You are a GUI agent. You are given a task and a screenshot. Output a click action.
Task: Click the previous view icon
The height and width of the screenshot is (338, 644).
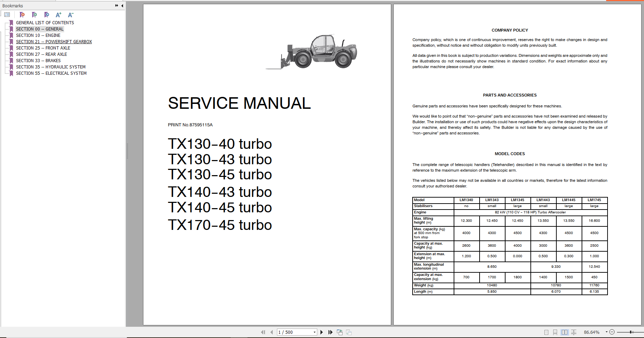tap(339, 332)
